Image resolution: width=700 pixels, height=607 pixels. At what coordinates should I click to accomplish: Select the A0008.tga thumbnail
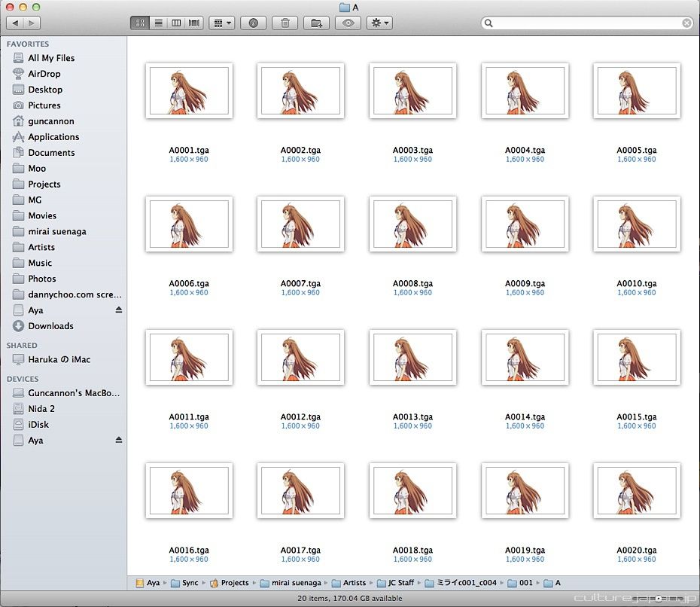coord(412,224)
